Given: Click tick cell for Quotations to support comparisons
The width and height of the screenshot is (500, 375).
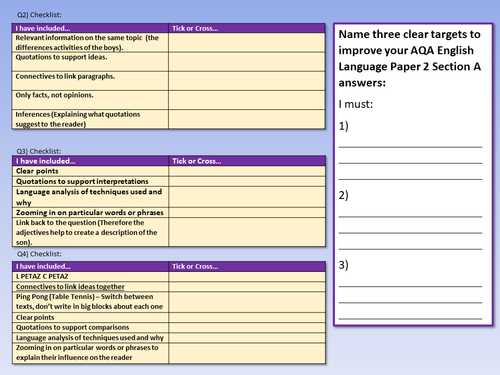Looking at the screenshot, I should coord(247,327).
